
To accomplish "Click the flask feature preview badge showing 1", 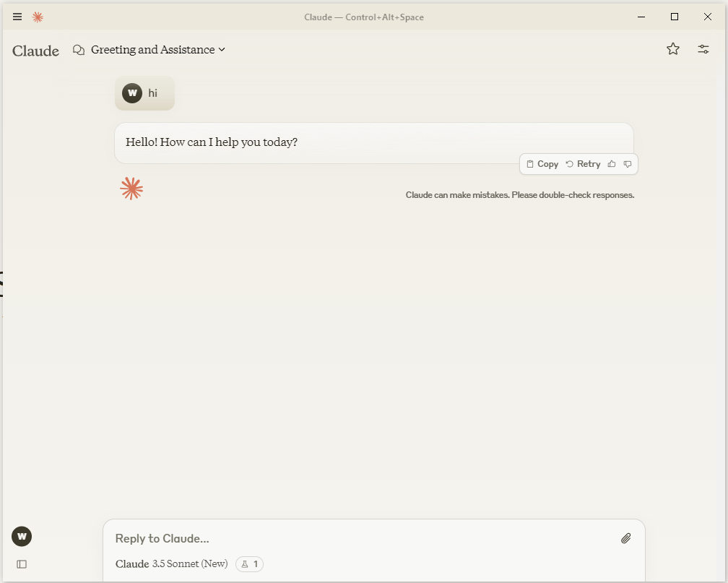I will 249,564.
